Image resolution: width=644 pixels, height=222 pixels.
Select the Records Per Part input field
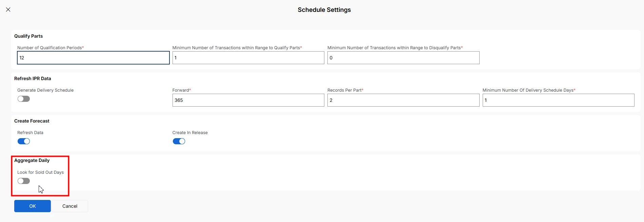tap(403, 100)
